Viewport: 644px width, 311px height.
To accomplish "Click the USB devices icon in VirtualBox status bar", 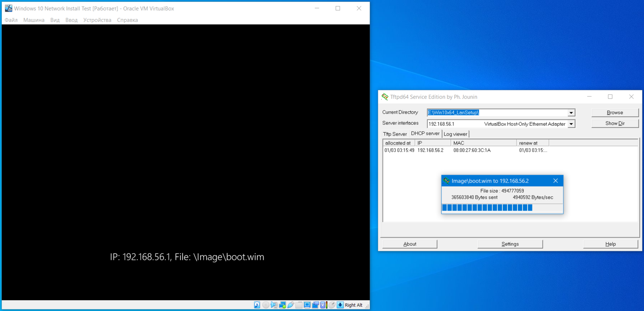I will (x=291, y=305).
